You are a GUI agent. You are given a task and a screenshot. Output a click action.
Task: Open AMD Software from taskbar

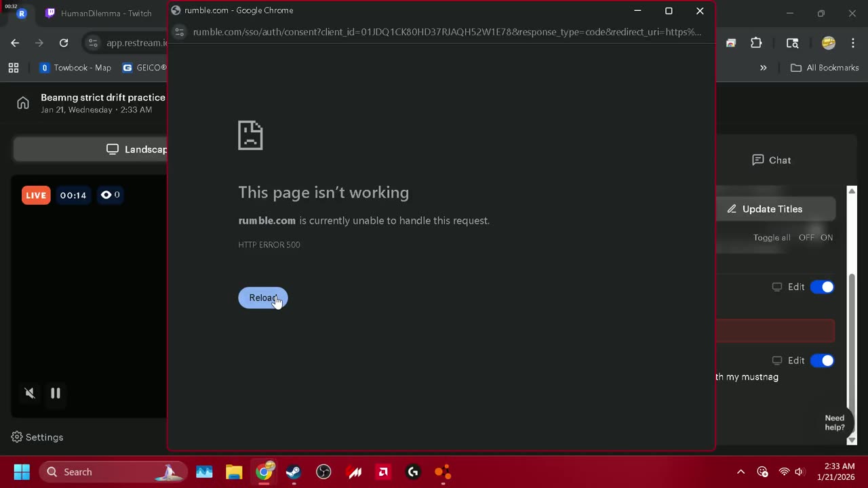(383, 472)
